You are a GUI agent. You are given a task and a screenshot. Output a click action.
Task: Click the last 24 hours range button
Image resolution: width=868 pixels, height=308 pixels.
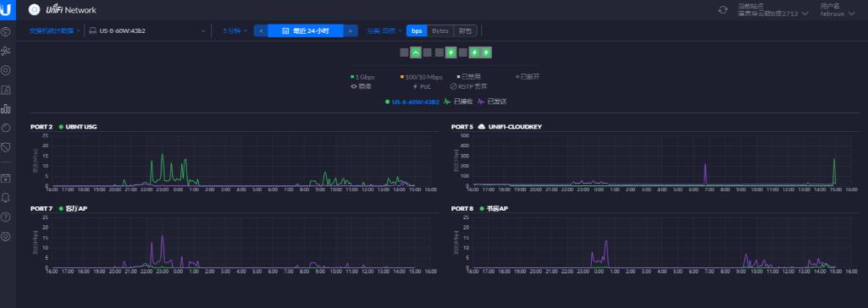305,31
